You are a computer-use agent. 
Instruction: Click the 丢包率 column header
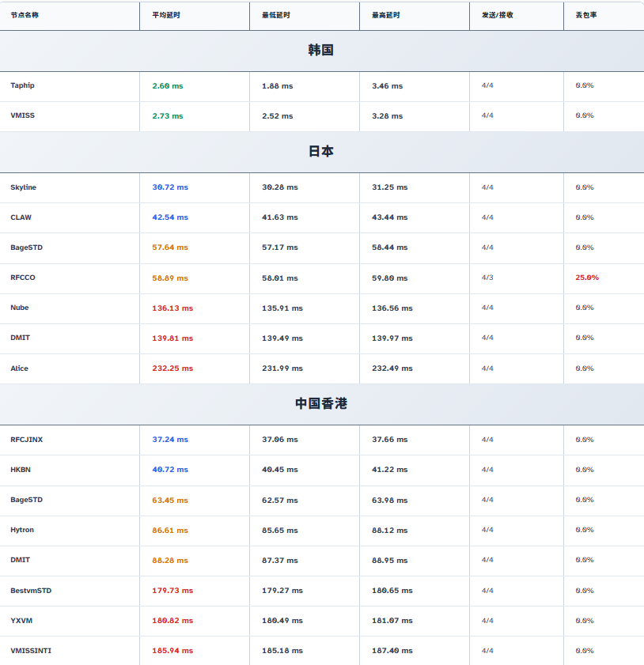[x=586, y=15]
